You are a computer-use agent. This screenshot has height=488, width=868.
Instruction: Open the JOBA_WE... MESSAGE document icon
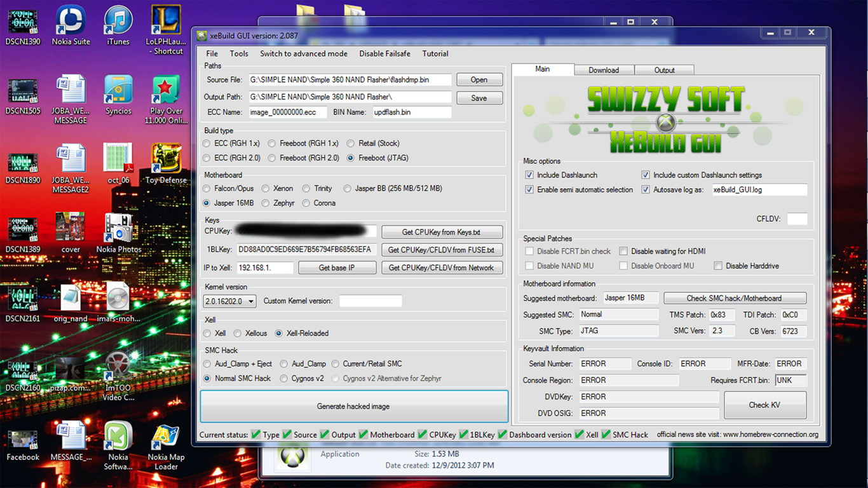point(71,99)
